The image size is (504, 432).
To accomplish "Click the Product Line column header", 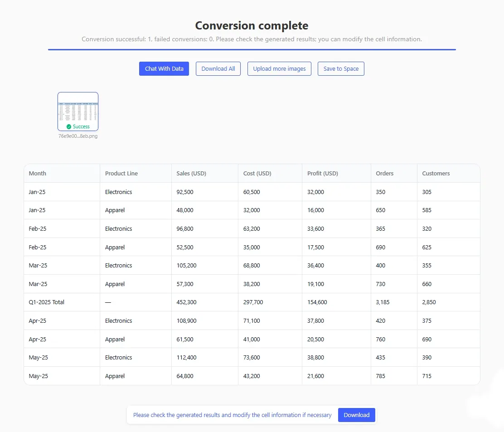I will pyautogui.click(x=121, y=173).
